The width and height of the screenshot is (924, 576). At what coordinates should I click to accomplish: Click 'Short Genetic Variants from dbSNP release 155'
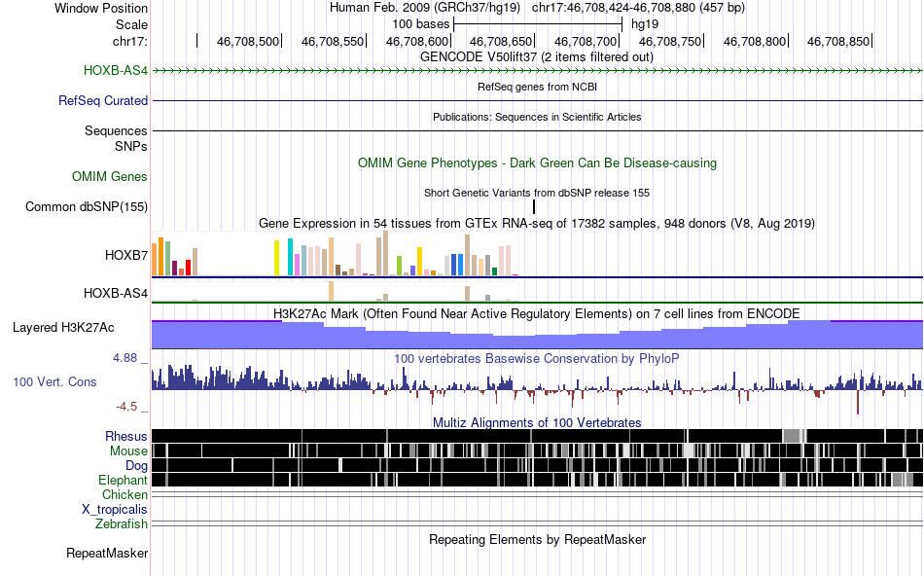click(x=537, y=193)
